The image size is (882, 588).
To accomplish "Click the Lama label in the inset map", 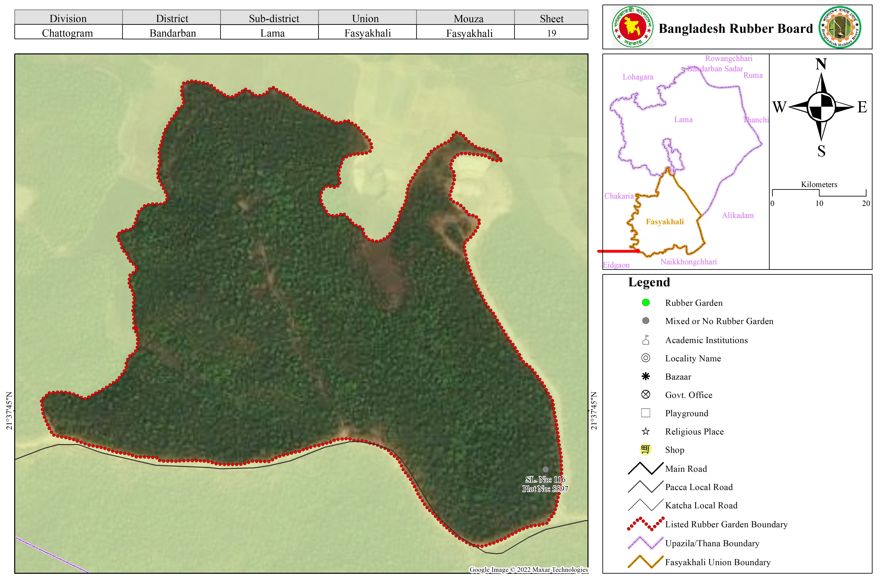I will [x=683, y=120].
